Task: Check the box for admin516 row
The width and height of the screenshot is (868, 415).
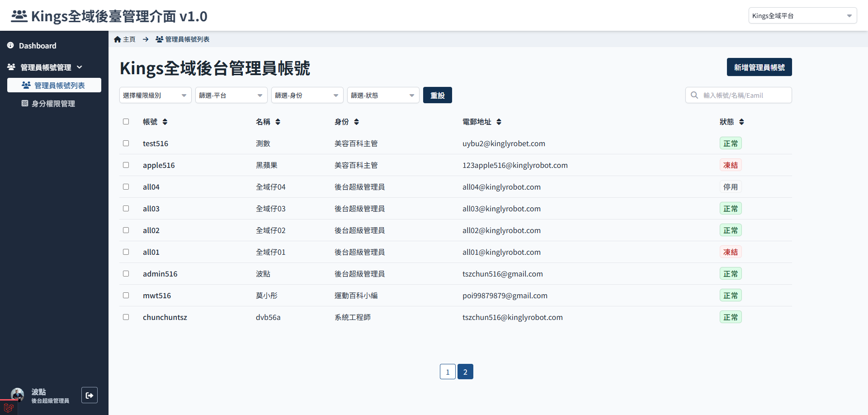Action: pos(126,274)
